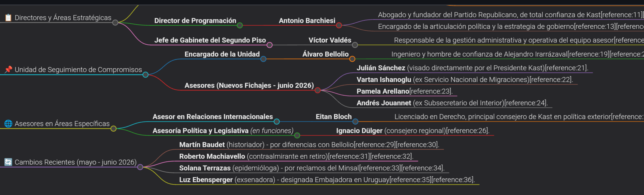Image resolution: width=644 pixels, height=195 pixels.
Task: Select the Eitan Bloch node label
Action: click(x=334, y=117)
